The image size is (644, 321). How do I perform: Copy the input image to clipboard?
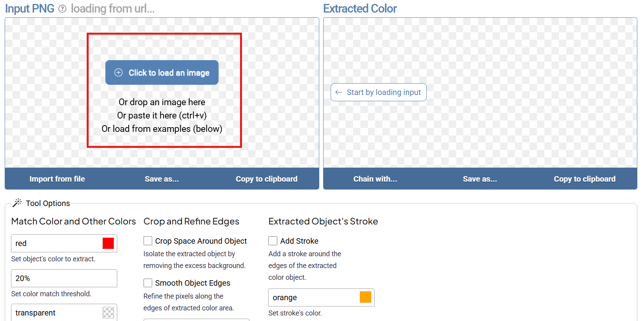(266, 179)
